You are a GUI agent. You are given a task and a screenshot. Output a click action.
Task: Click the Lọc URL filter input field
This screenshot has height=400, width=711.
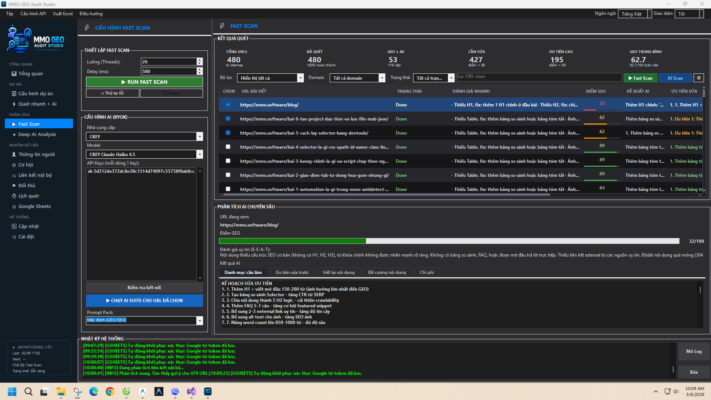[539, 77]
